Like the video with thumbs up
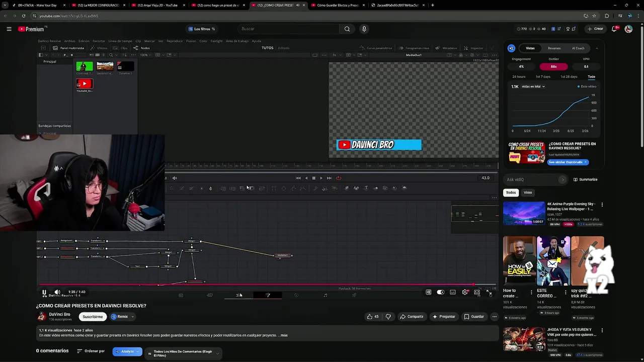Screen dimensions: 644x362 click(x=373, y=317)
